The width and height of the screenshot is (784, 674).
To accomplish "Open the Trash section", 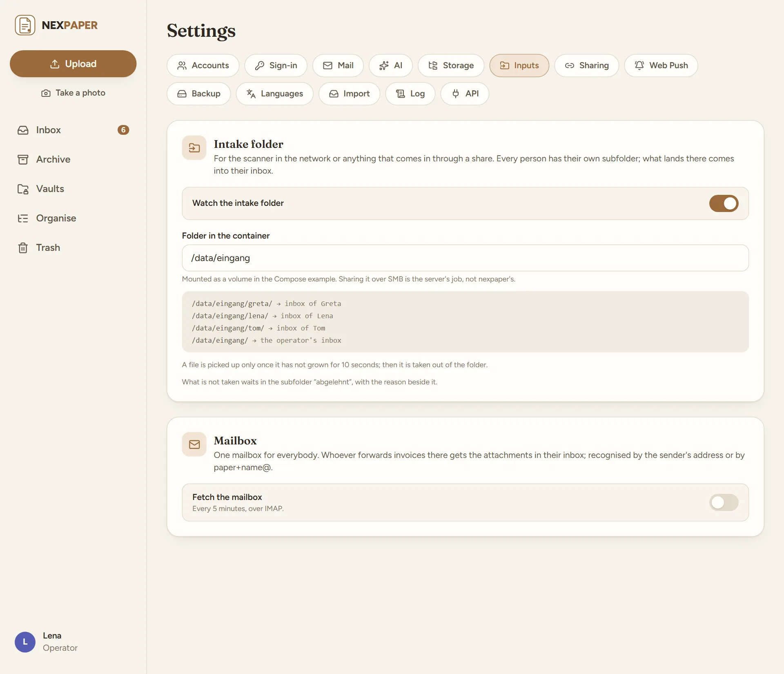I will click(x=73, y=248).
